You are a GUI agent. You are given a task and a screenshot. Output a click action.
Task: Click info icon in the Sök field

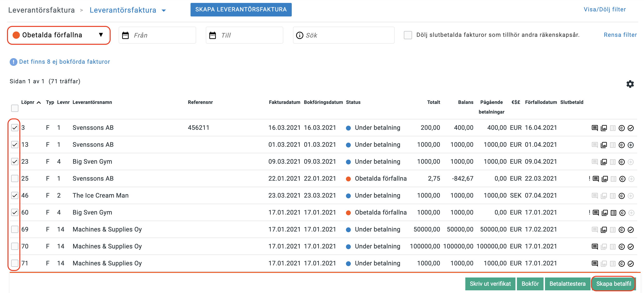point(299,35)
